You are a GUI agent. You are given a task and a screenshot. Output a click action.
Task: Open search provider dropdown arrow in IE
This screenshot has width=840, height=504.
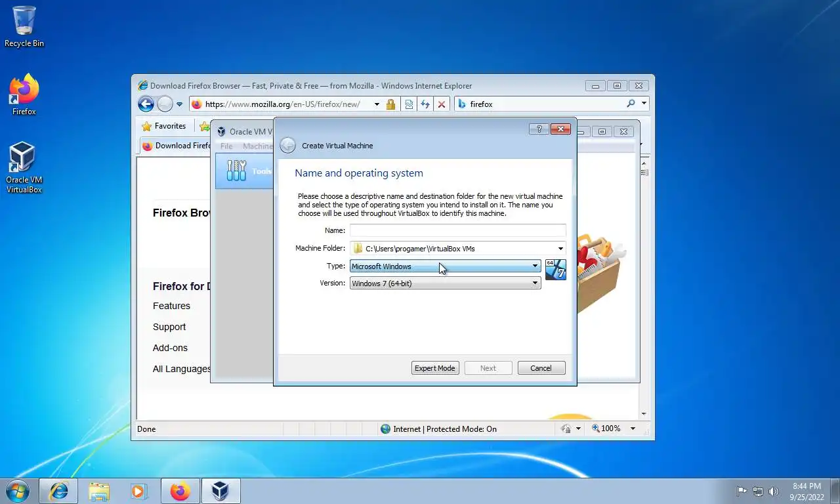[644, 104]
